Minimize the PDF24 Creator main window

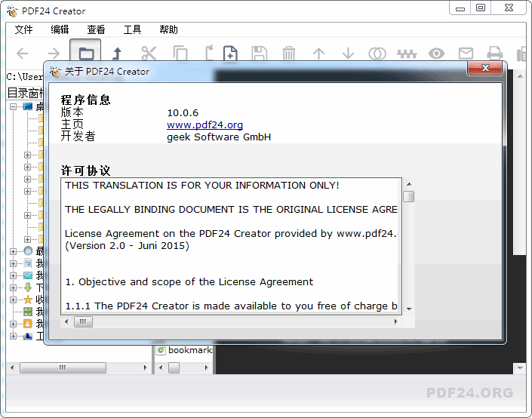(460, 8)
